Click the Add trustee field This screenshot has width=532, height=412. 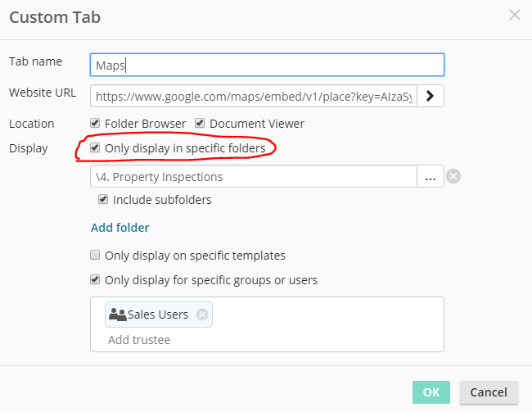coord(140,339)
